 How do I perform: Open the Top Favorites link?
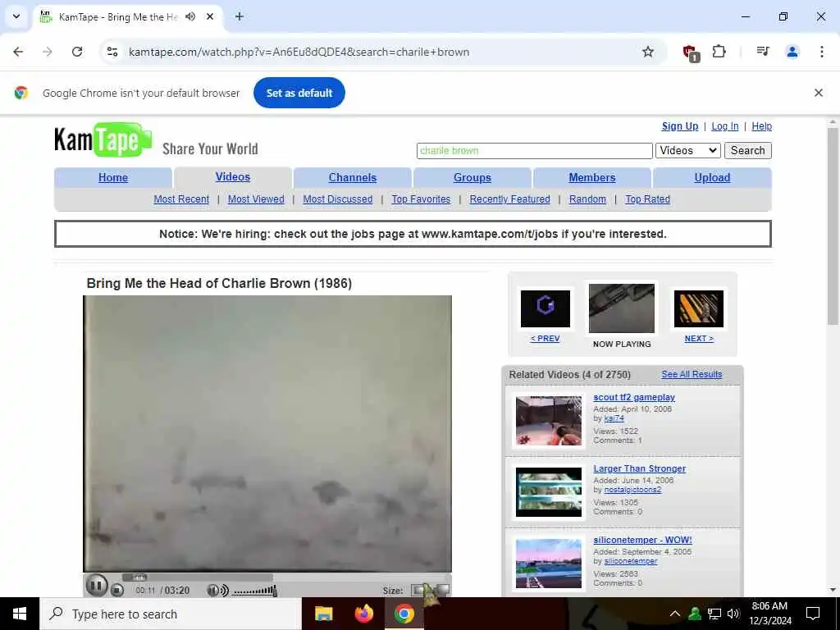coord(421,199)
